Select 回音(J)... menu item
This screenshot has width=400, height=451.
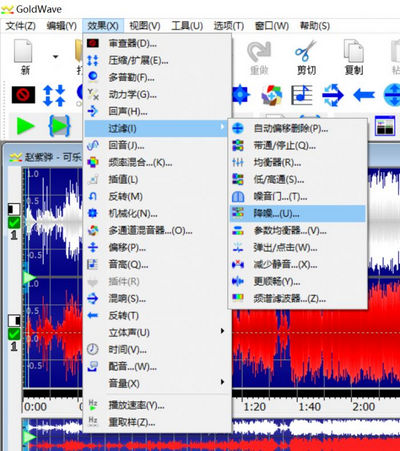[157, 145]
